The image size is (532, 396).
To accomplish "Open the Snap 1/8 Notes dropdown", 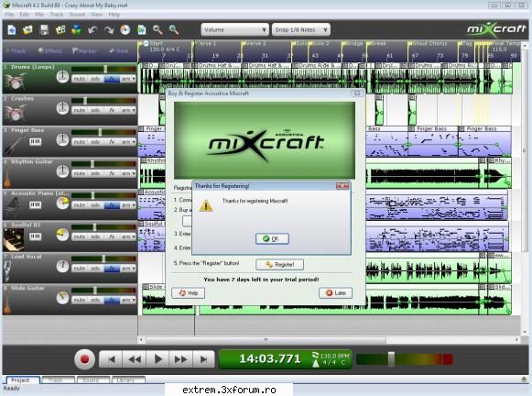I will pos(301,30).
